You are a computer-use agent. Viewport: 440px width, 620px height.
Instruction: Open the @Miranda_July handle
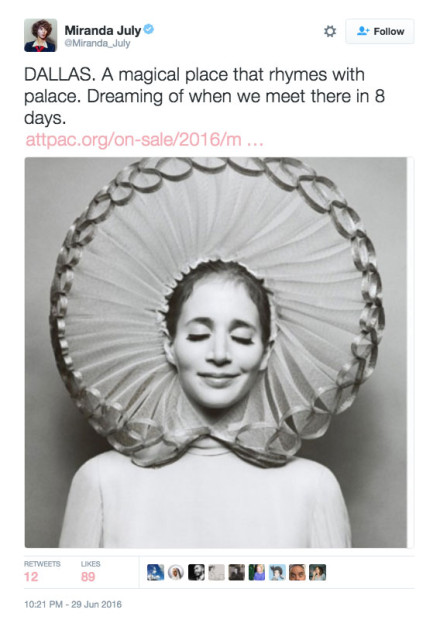[x=97, y=43]
